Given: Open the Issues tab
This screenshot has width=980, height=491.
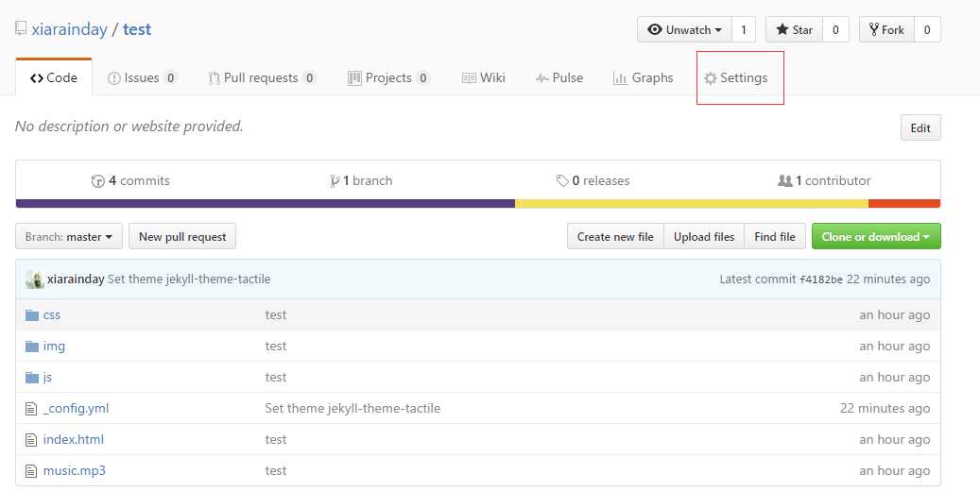Looking at the screenshot, I should (142, 77).
